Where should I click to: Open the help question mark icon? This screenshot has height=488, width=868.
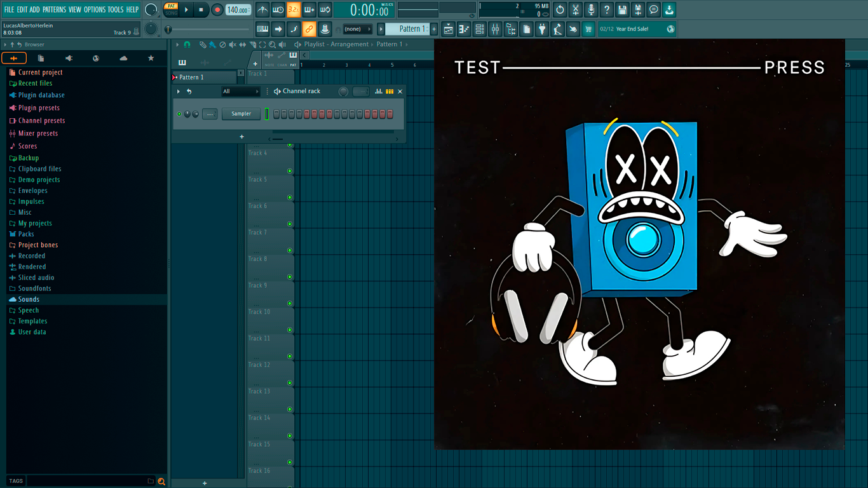607,10
